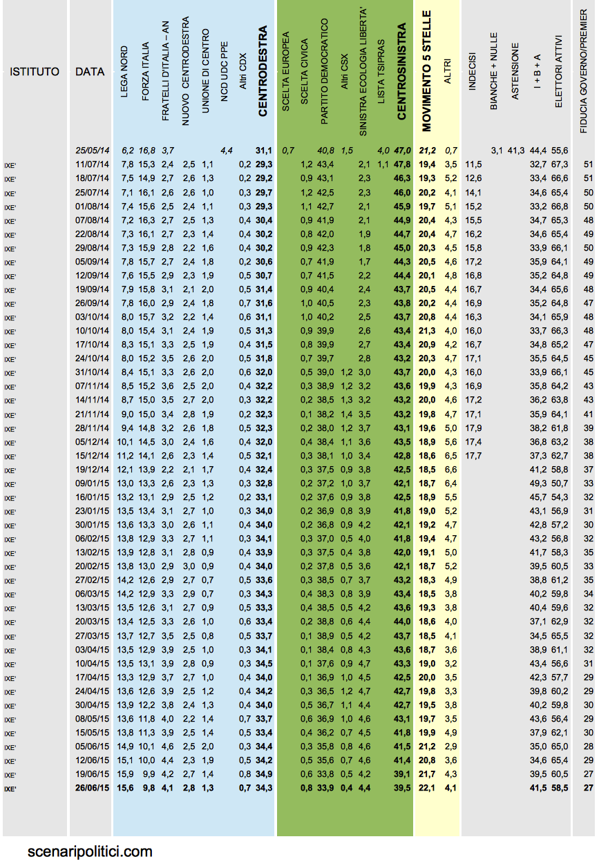Select Centrosinistra value 47,8 in 11/07/14 row
The image size is (599, 868).
pyautogui.click(x=402, y=164)
